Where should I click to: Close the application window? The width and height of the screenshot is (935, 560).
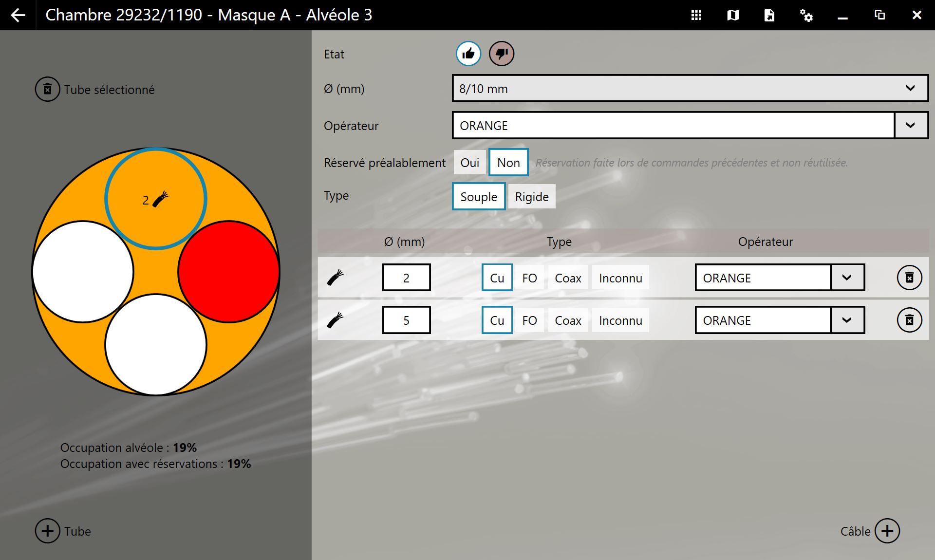[x=916, y=15]
